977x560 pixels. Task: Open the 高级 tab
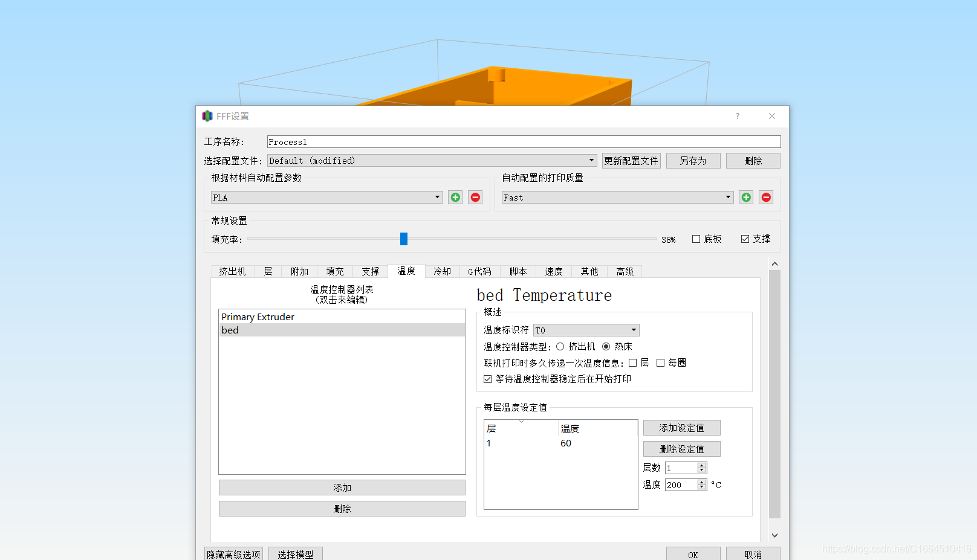pyautogui.click(x=625, y=272)
